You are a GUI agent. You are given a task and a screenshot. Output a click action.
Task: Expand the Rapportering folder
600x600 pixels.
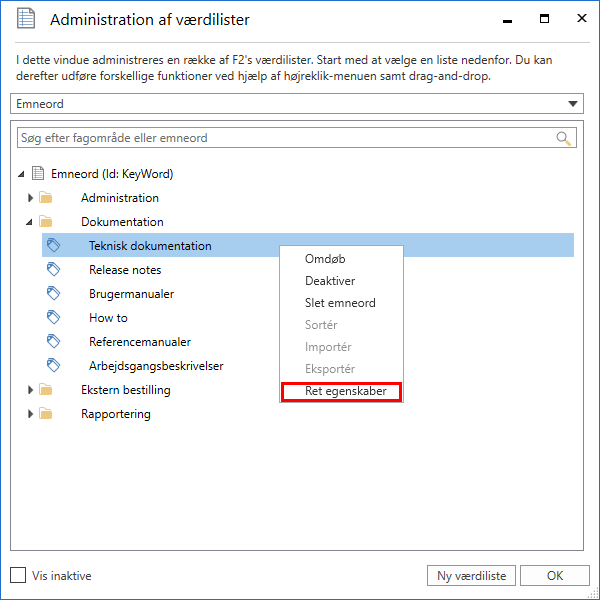click(x=30, y=414)
